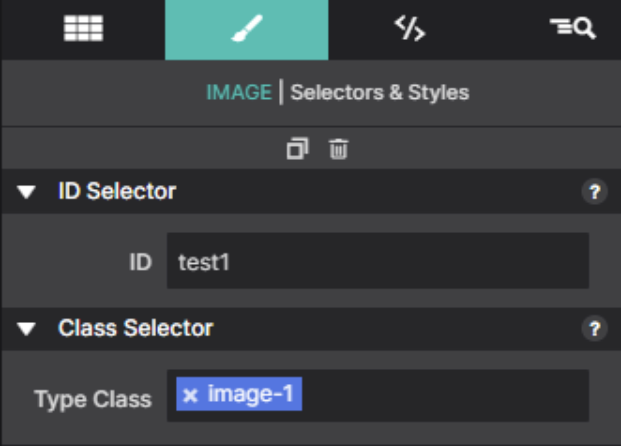This screenshot has width=626, height=446.
Task: Delete styles with the trash icon
Action: [339, 149]
